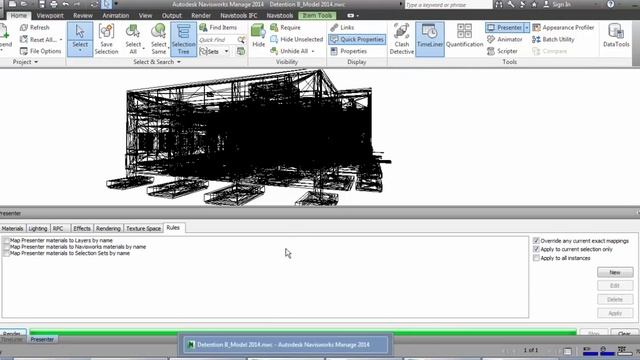Open the Viewpoint ribbon tab
Viewport: 640px width, 360px height.
pyautogui.click(x=50, y=16)
